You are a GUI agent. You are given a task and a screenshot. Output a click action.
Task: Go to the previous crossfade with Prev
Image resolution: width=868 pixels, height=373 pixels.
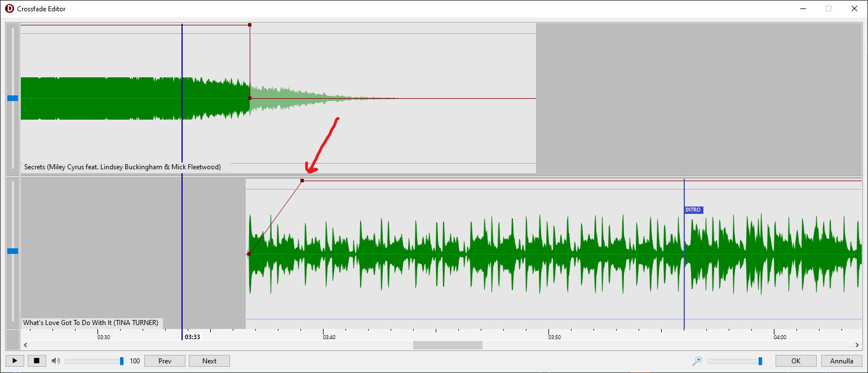165,361
